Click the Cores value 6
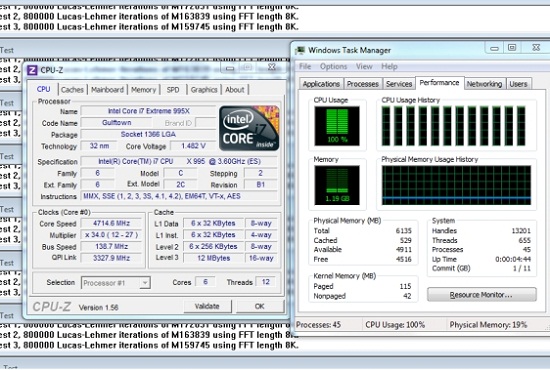 (x=205, y=282)
